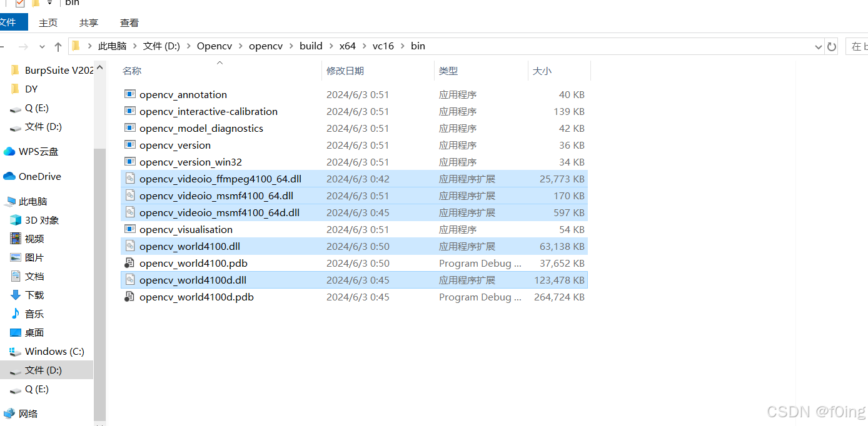Navigate to vc16 in the breadcrumb

click(383, 46)
